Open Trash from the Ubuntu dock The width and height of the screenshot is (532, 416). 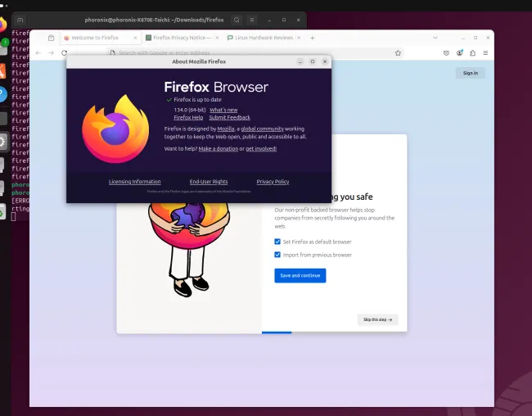[x=2, y=212]
